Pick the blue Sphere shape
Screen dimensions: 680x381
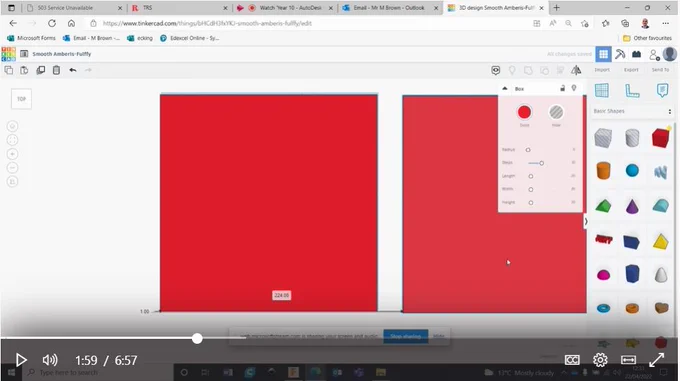coord(632,170)
